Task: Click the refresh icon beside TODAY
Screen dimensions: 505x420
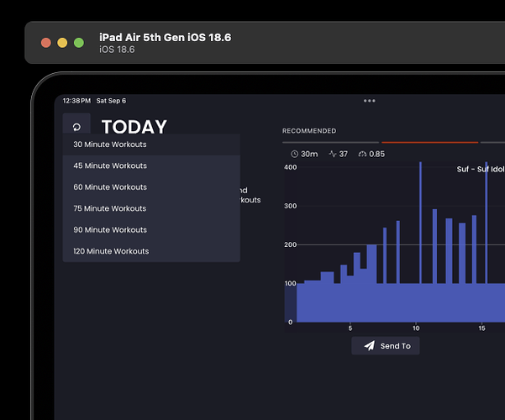Action: [76, 127]
